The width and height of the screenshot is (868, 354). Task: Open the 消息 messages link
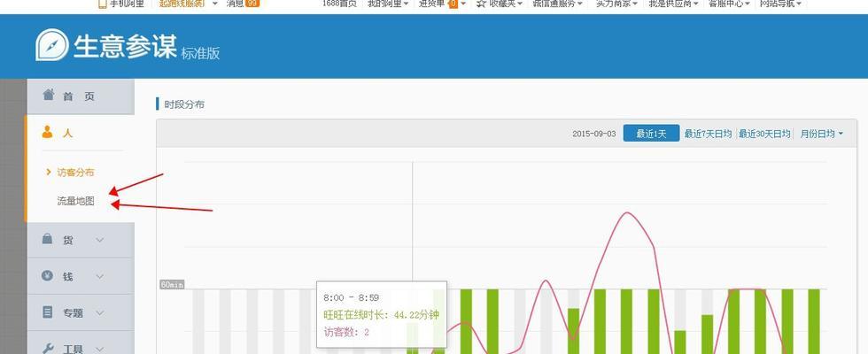[235, 4]
